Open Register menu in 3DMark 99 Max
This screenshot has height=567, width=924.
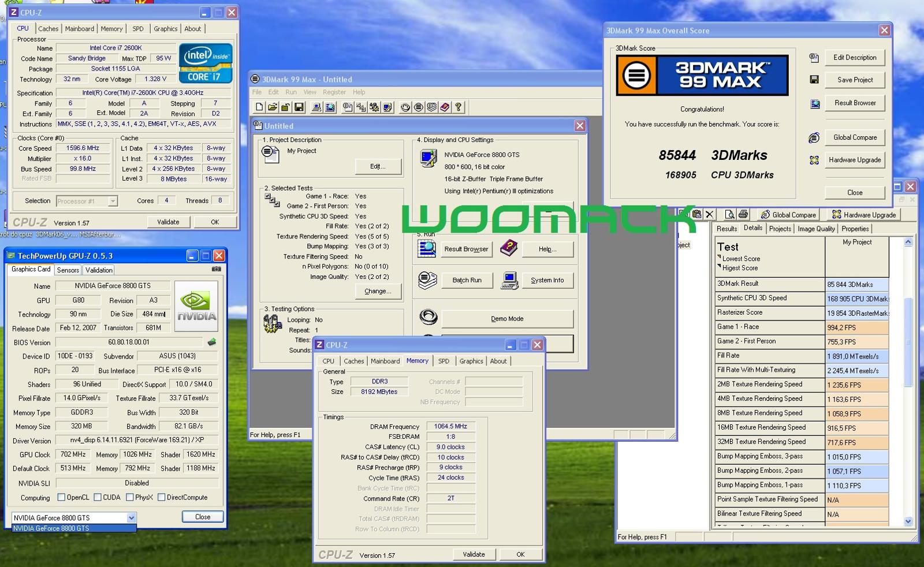pos(334,92)
